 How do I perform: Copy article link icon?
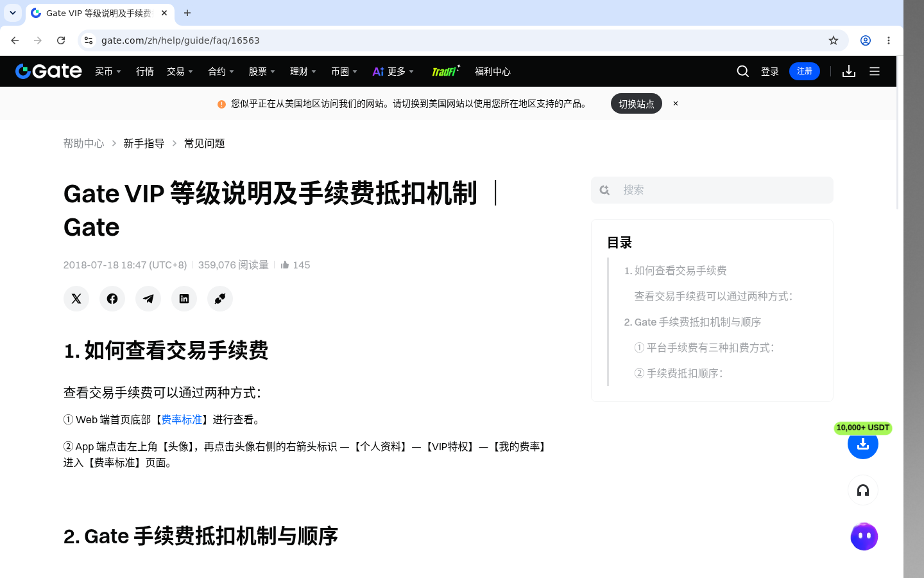point(220,299)
